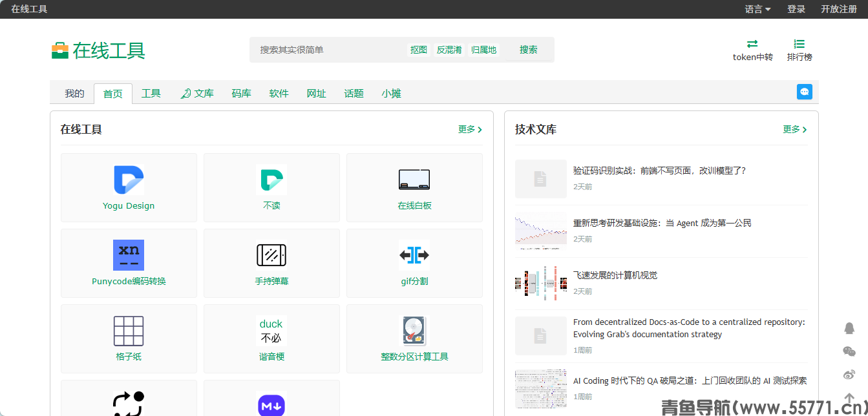Open the 格子纸 grid icon

(129, 331)
